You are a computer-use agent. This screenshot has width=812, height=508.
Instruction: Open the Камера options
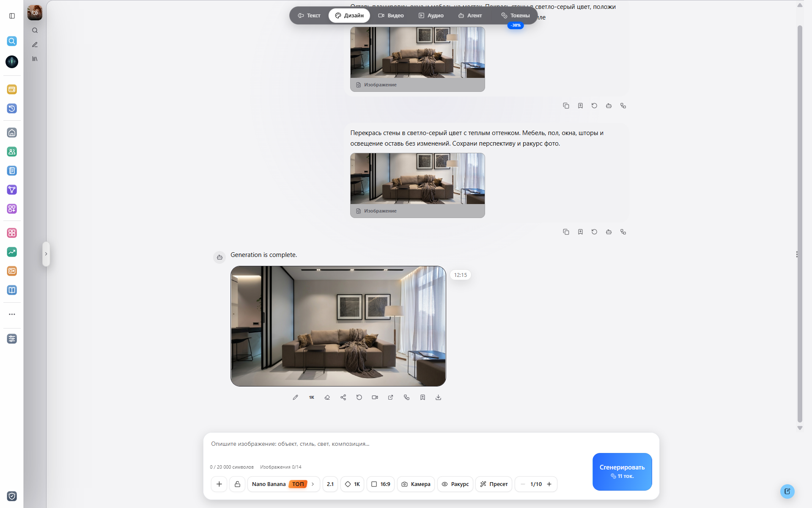(x=416, y=484)
